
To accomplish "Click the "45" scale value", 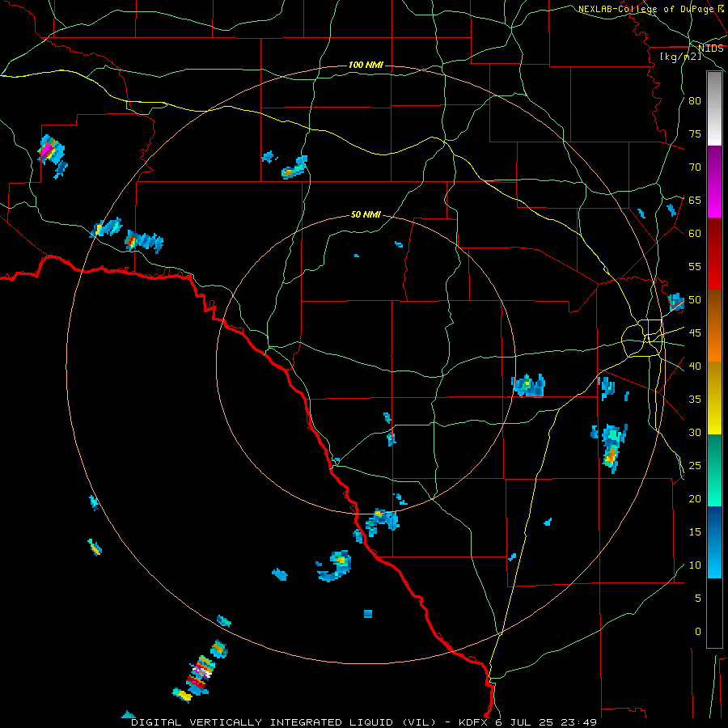I will pos(695,333).
